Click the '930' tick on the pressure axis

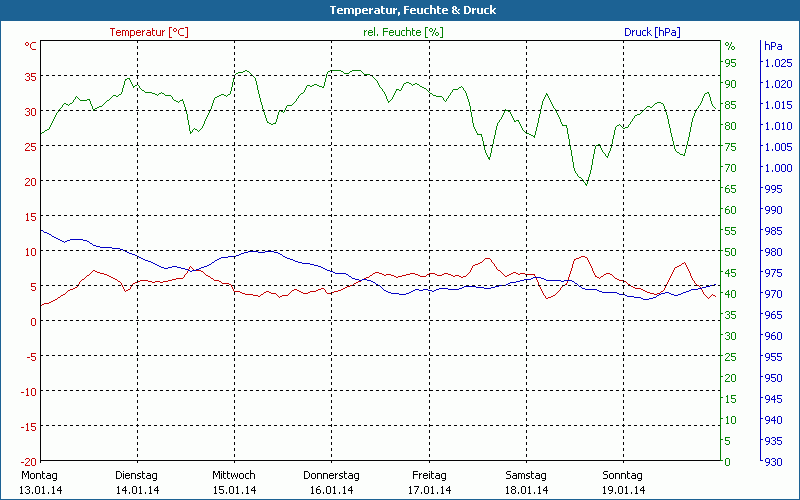(773, 462)
